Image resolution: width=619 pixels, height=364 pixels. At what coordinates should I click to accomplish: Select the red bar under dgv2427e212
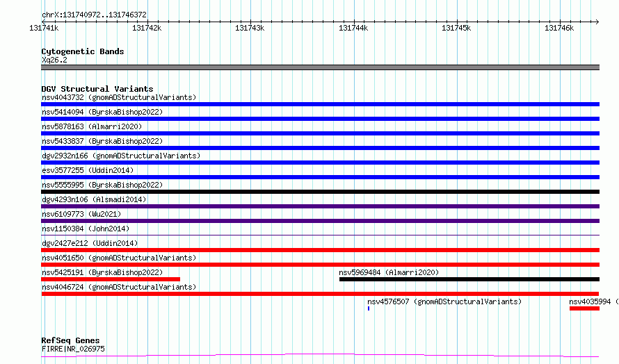pyautogui.click(x=320, y=250)
